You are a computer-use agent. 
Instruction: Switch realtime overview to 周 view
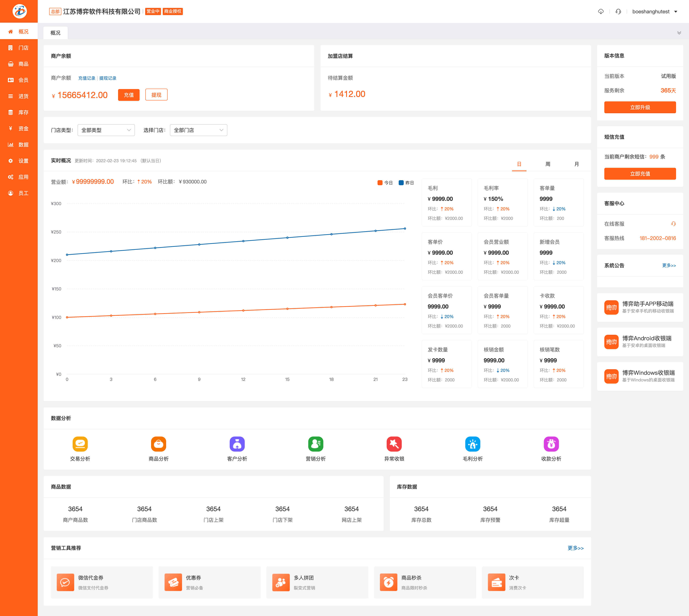pos(548,164)
